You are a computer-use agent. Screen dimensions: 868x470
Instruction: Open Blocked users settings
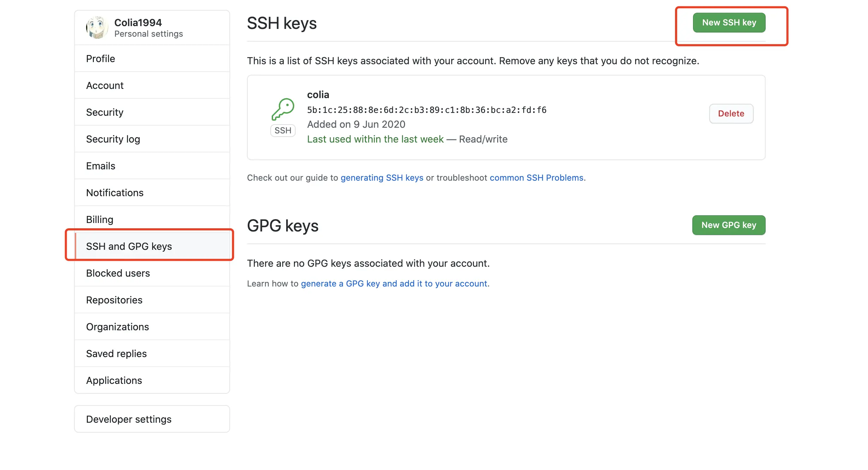(x=118, y=273)
